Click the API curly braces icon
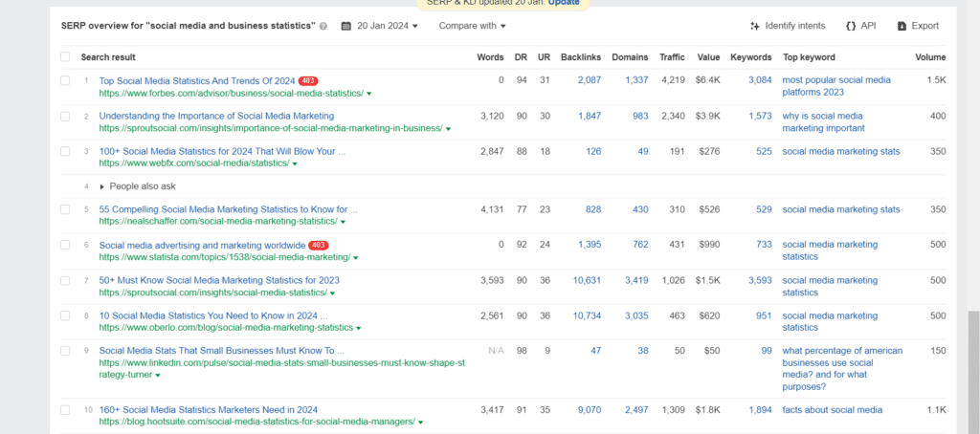 (850, 26)
